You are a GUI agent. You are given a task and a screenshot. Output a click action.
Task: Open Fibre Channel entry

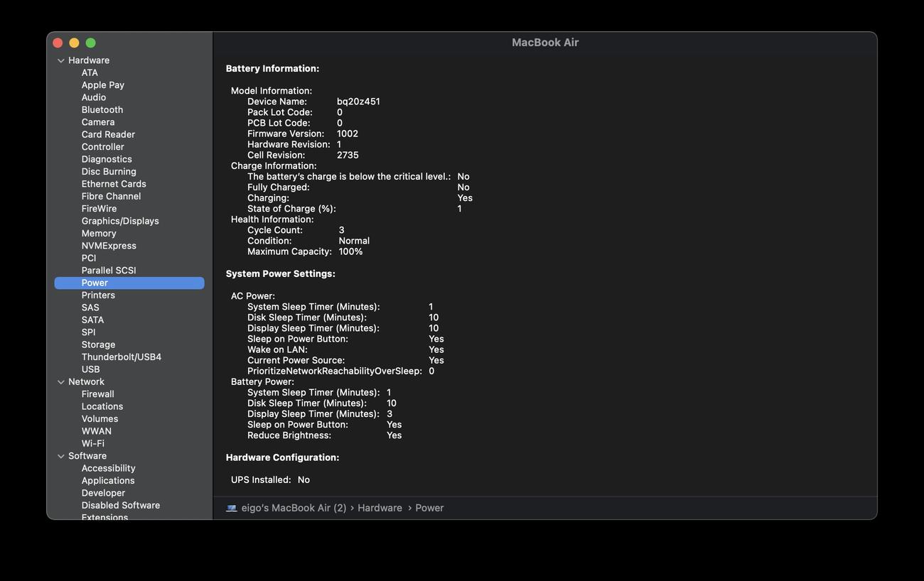point(111,196)
